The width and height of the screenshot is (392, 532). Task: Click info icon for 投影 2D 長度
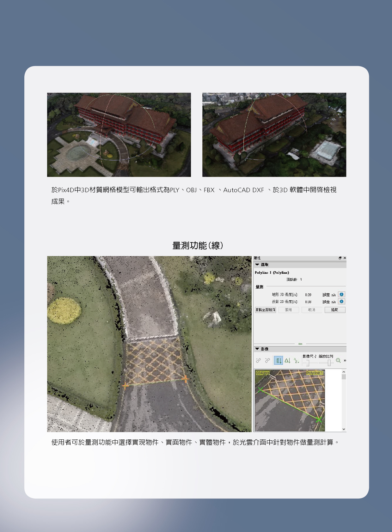(341, 302)
